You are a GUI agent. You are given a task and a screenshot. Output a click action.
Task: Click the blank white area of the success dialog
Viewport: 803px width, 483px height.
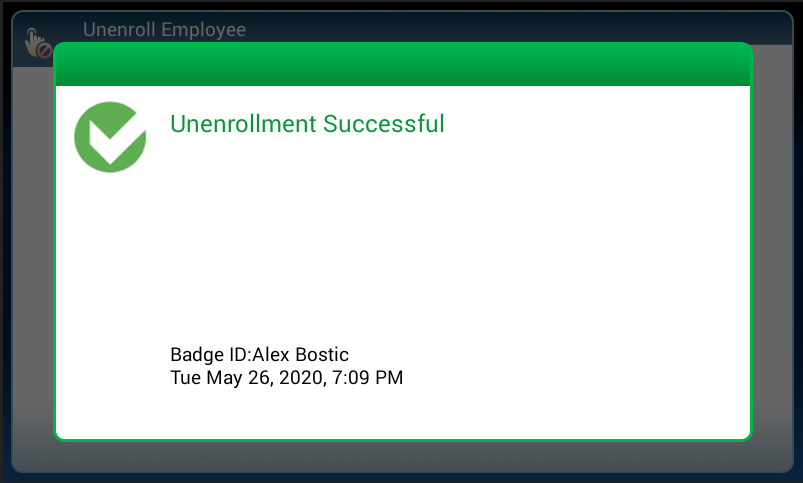450,250
